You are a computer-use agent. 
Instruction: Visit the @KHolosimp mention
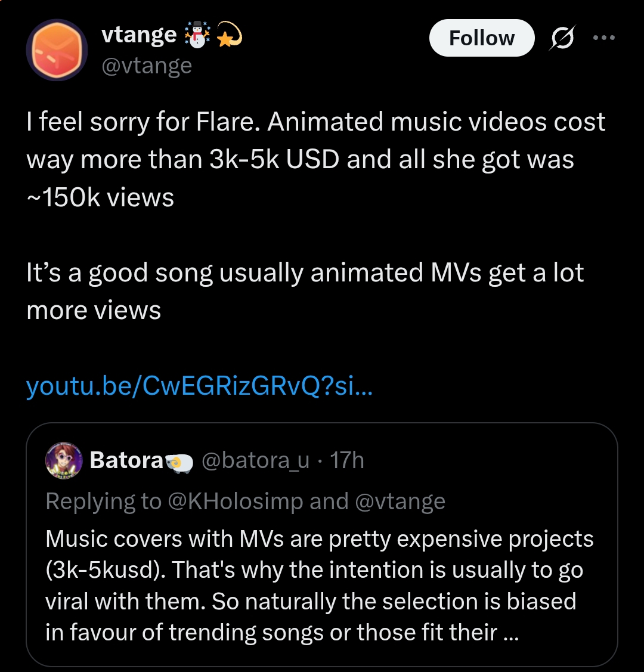coord(237,501)
